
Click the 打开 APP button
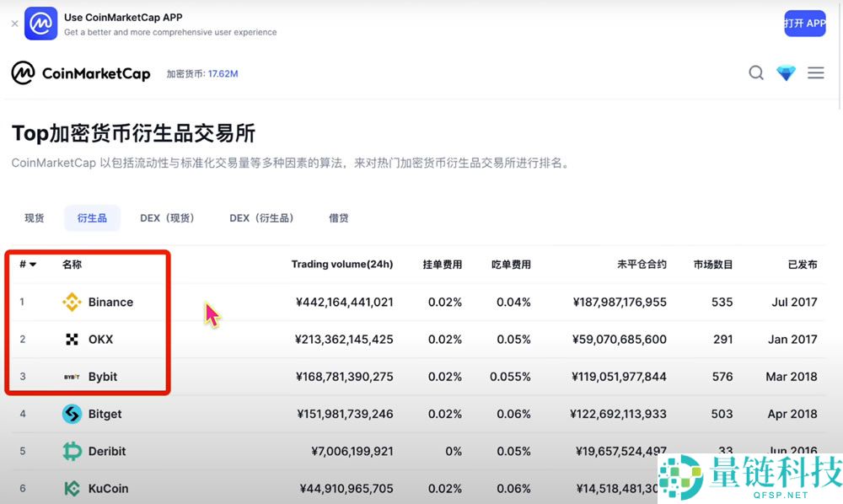pyautogui.click(x=804, y=23)
